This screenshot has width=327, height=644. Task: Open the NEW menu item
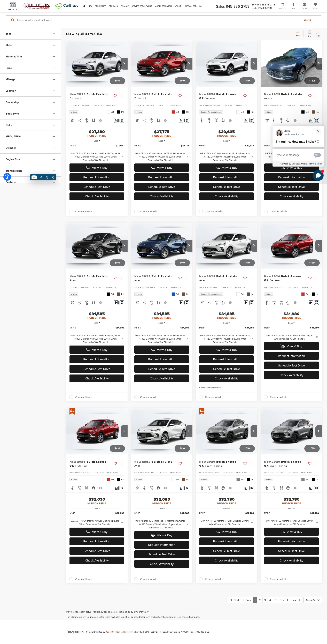90,6
